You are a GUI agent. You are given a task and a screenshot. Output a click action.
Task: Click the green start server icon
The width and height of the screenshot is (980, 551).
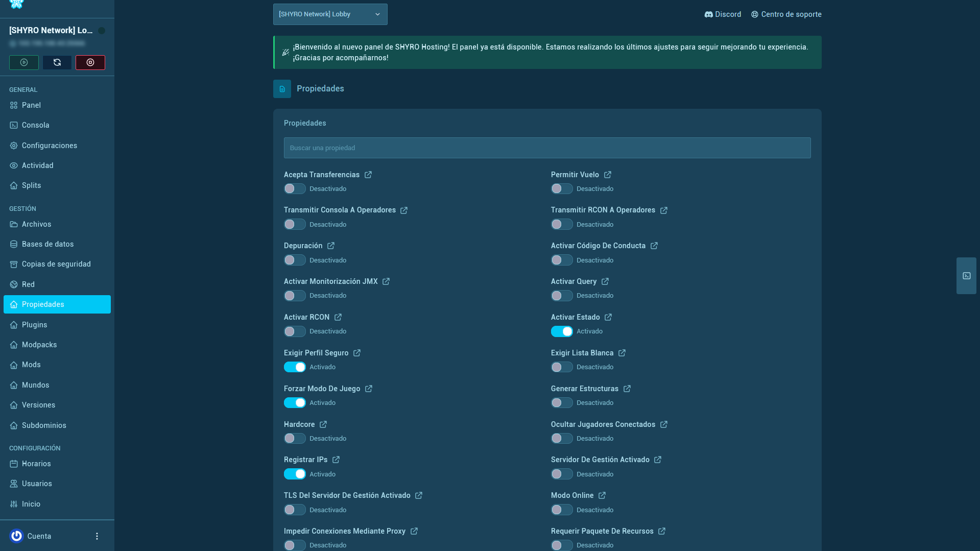[x=24, y=62]
